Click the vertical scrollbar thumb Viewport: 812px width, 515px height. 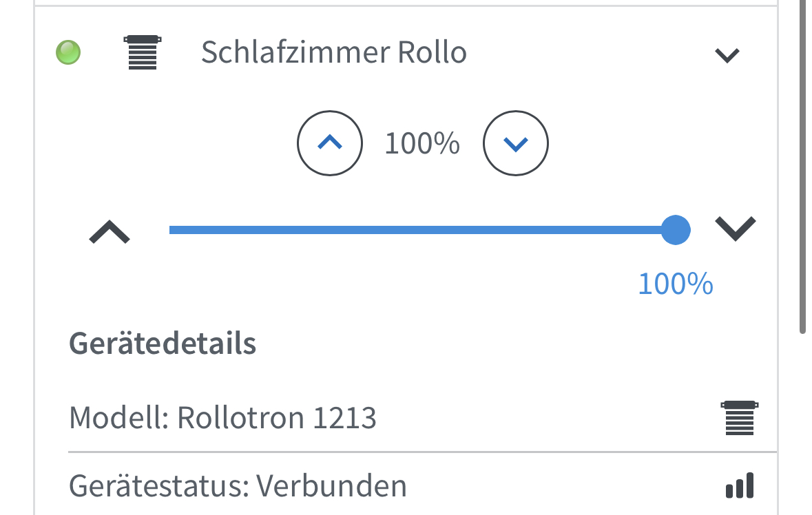802,165
